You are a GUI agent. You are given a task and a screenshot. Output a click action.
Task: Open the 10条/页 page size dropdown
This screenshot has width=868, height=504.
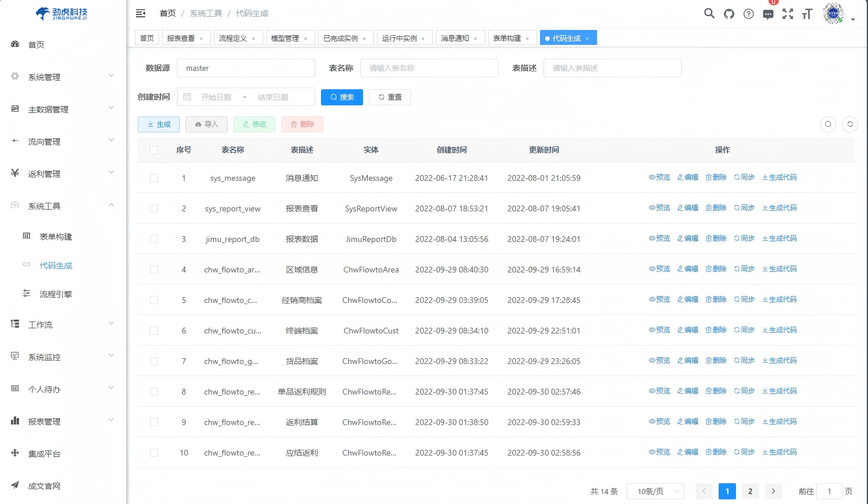655,491
